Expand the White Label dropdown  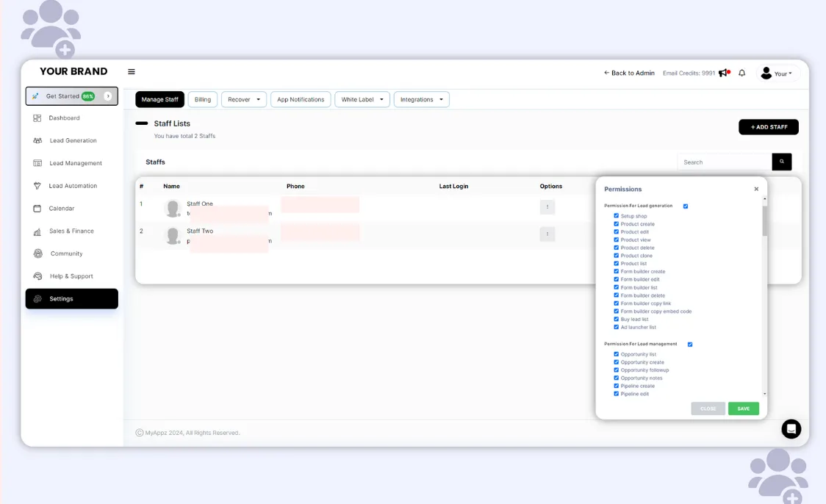tap(362, 100)
